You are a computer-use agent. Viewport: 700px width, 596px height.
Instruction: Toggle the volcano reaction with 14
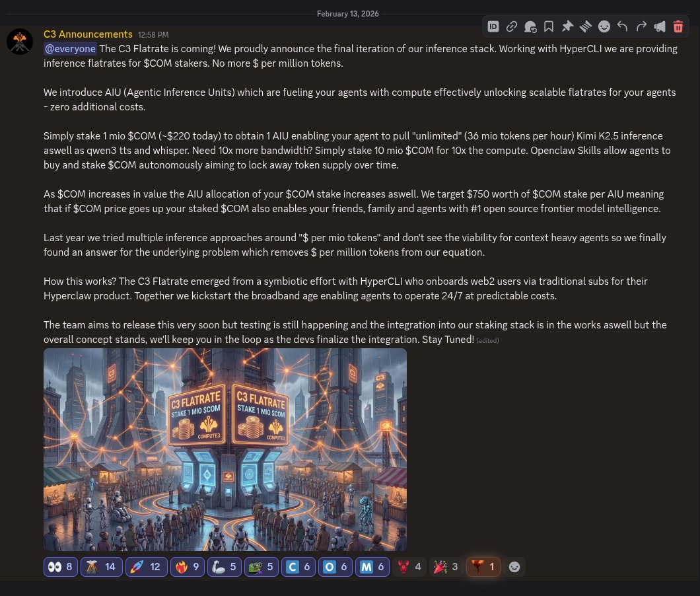tap(101, 567)
